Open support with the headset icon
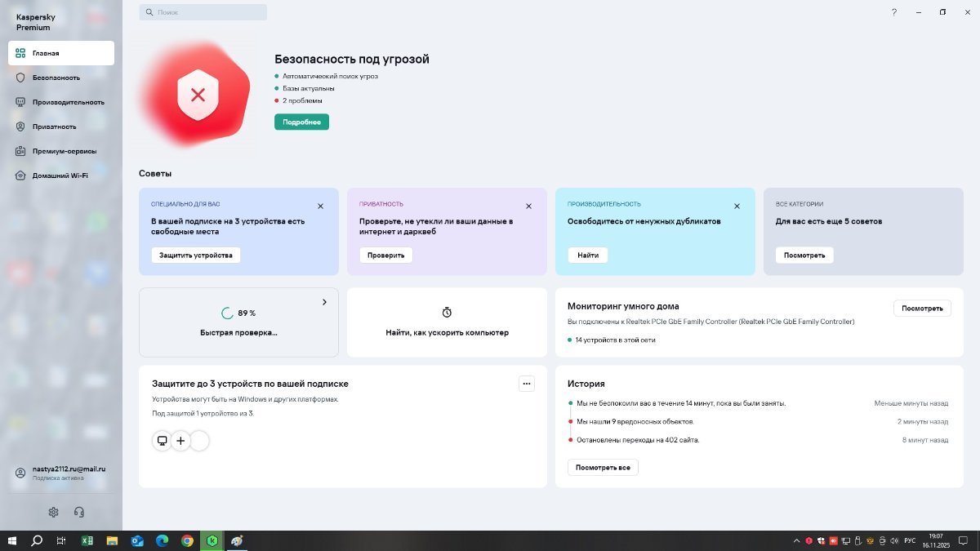Image resolution: width=980 pixels, height=551 pixels. tap(79, 513)
